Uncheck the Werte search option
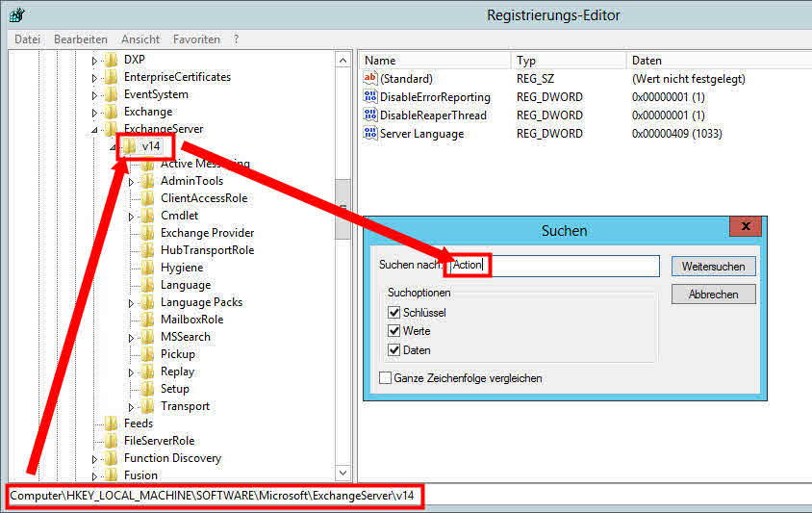 point(394,331)
